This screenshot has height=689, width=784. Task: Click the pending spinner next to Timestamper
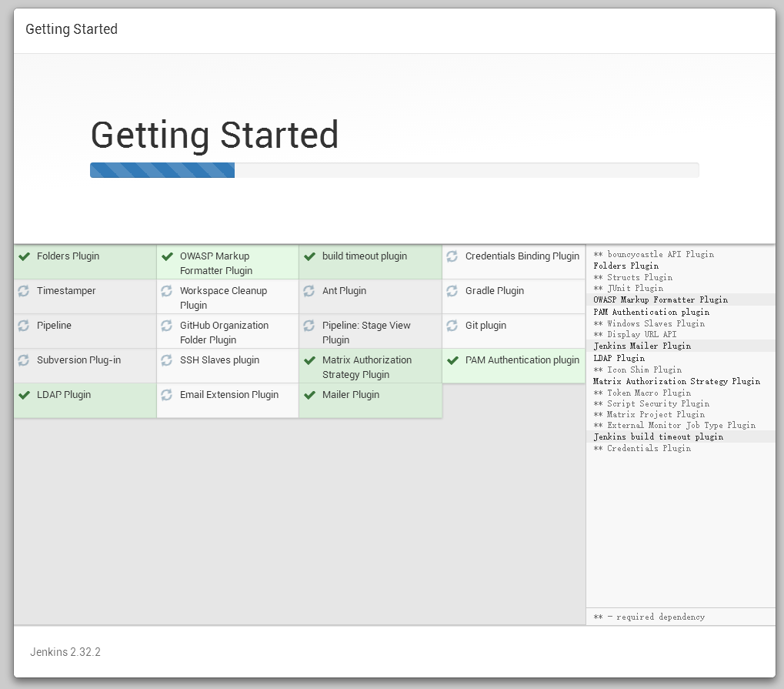point(24,291)
